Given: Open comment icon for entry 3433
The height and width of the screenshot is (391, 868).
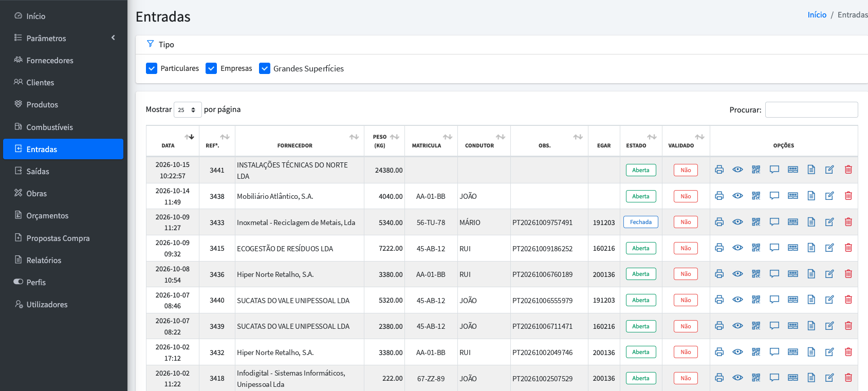Looking at the screenshot, I should click(774, 222).
